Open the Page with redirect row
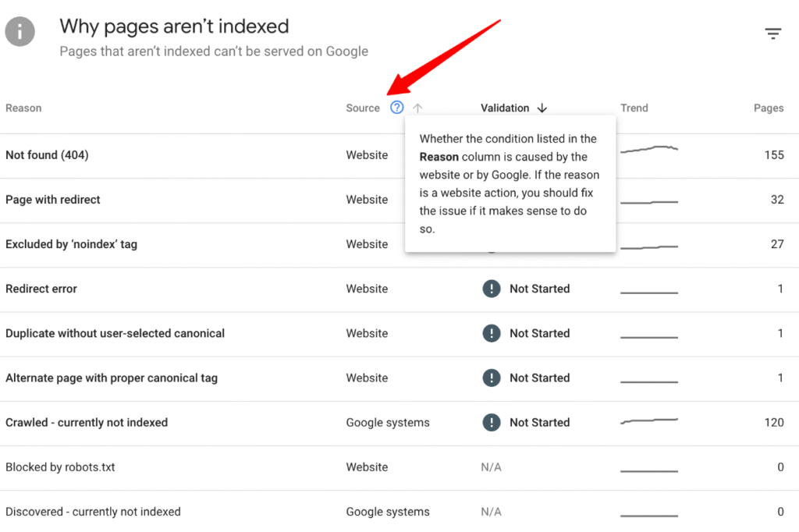This screenshot has height=532, width=799. tap(53, 200)
